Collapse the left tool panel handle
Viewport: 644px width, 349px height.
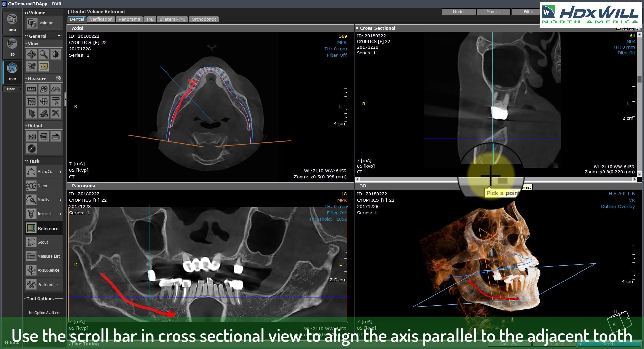click(x=65, y=99)
